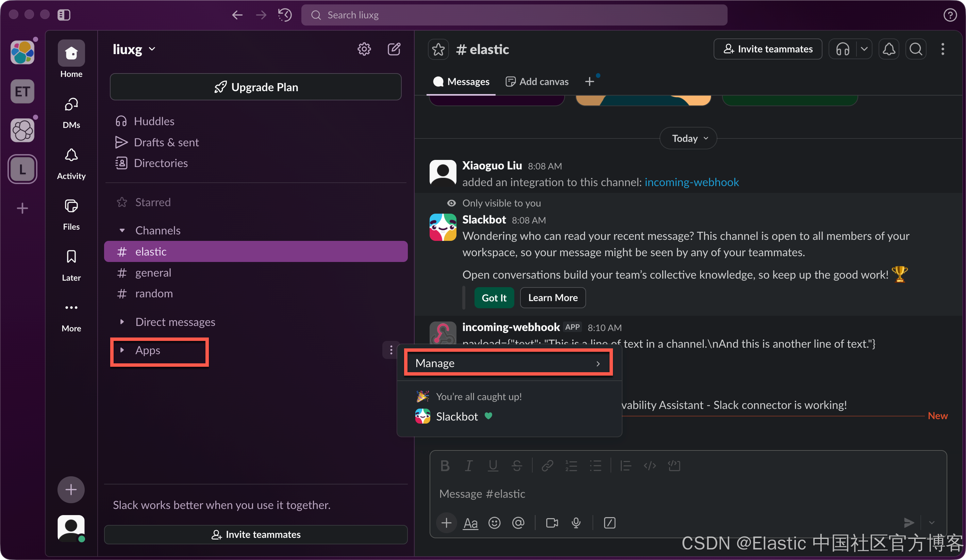Select the general channel
Screen dimensions: 966x560
click(153, 273)
